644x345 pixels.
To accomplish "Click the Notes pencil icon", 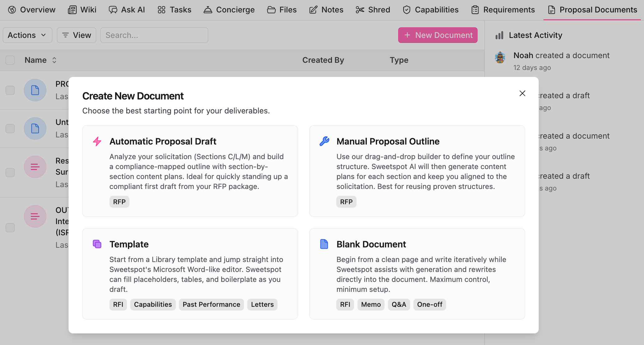I will [x=313, y=10].
